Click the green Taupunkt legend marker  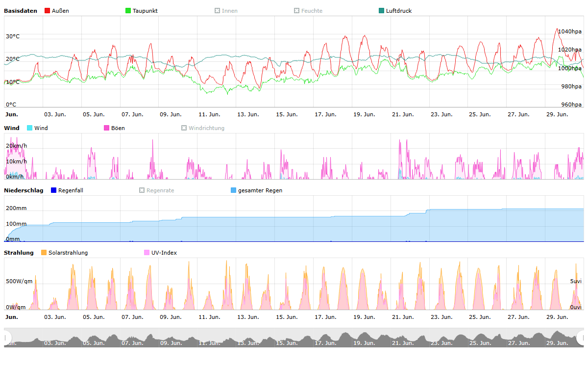point(128,11)
